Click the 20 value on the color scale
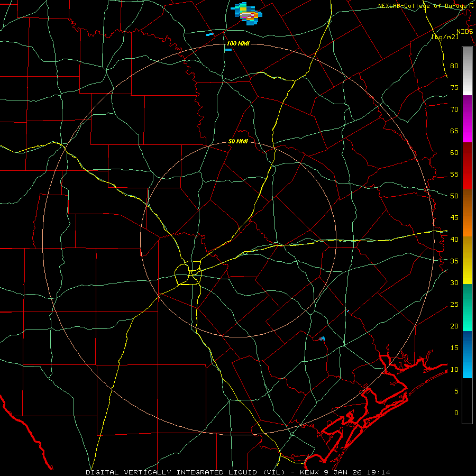Viewport: 476px width, 476px height. [454, 326]
